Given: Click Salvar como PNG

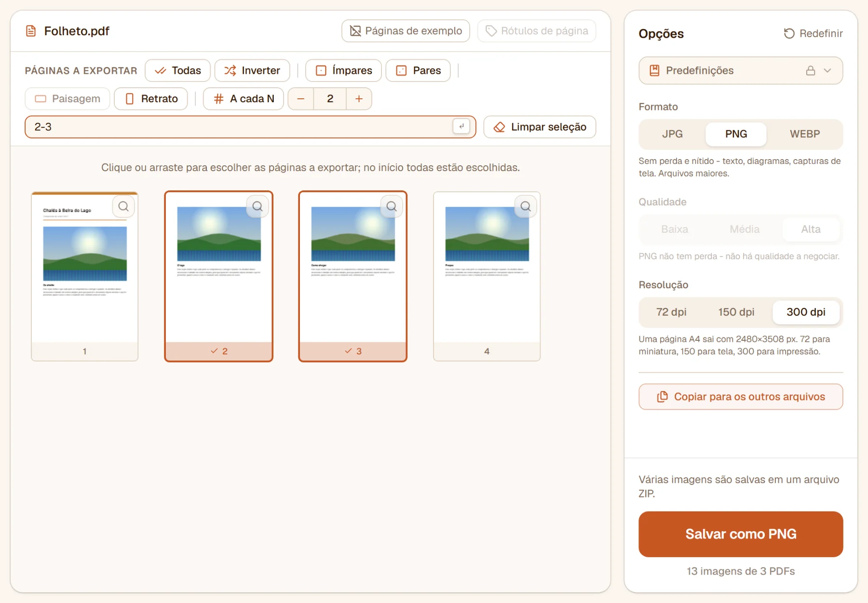Looking at the screenshot, I should click(741, 534).
